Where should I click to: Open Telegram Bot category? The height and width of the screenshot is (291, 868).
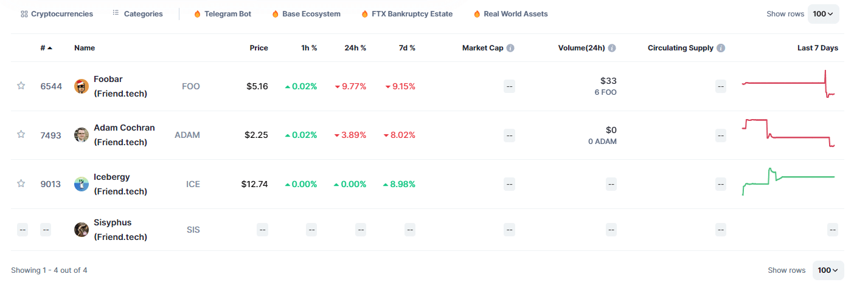coord(222,14)
